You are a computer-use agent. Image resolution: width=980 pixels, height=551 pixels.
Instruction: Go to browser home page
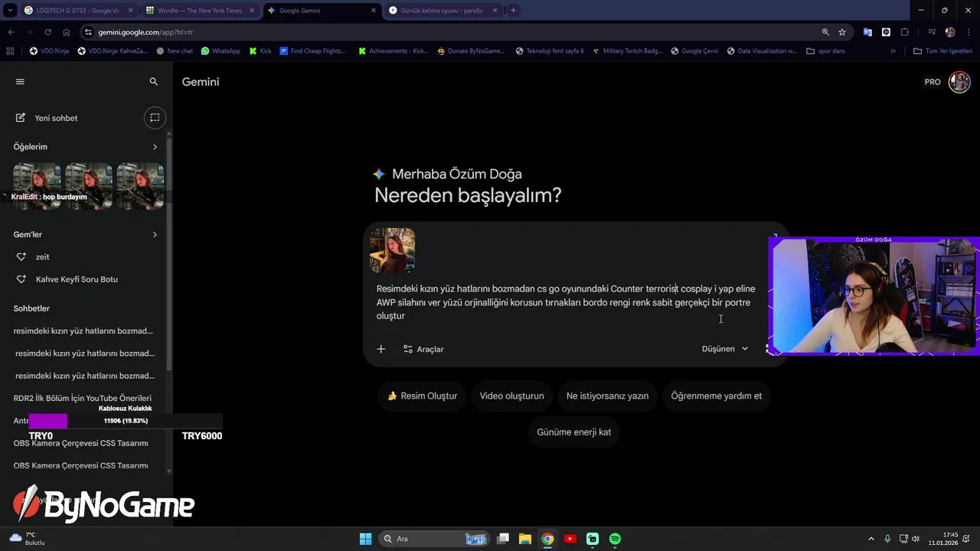click(66, 32)
